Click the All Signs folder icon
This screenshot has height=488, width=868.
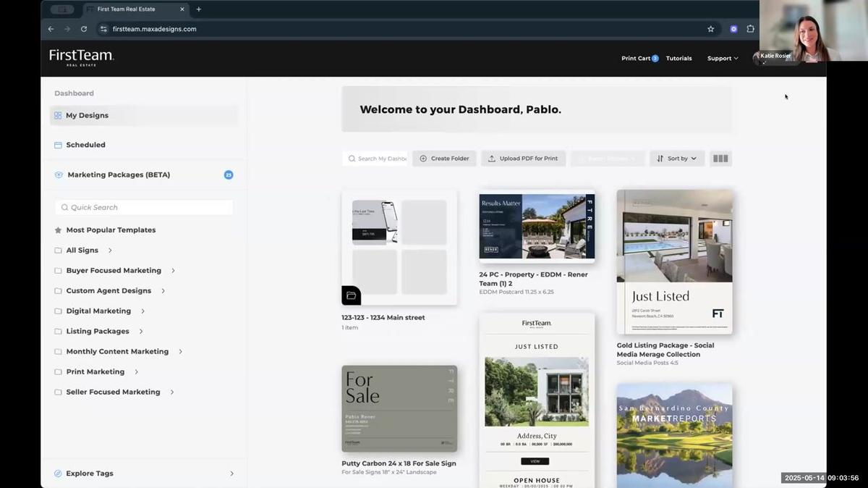pyautogui.click(x=58, y=251)
